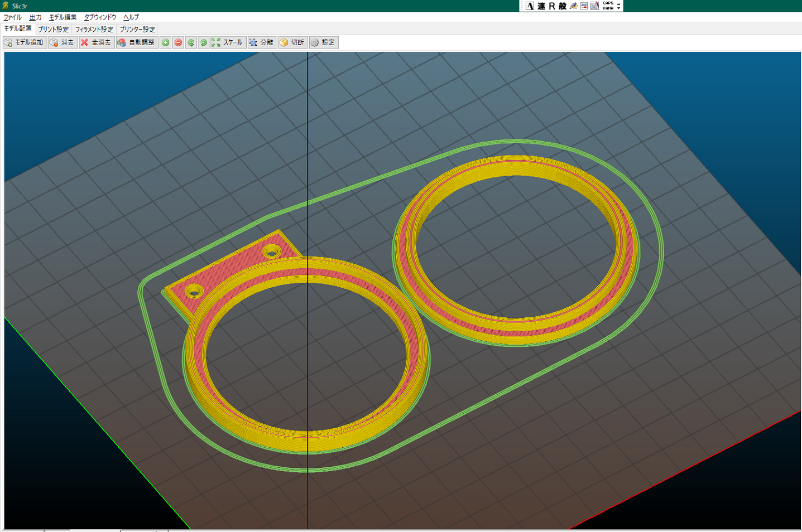Click the green plus increase copies icon
Viewport: 802px width, 532px height.
166,42
